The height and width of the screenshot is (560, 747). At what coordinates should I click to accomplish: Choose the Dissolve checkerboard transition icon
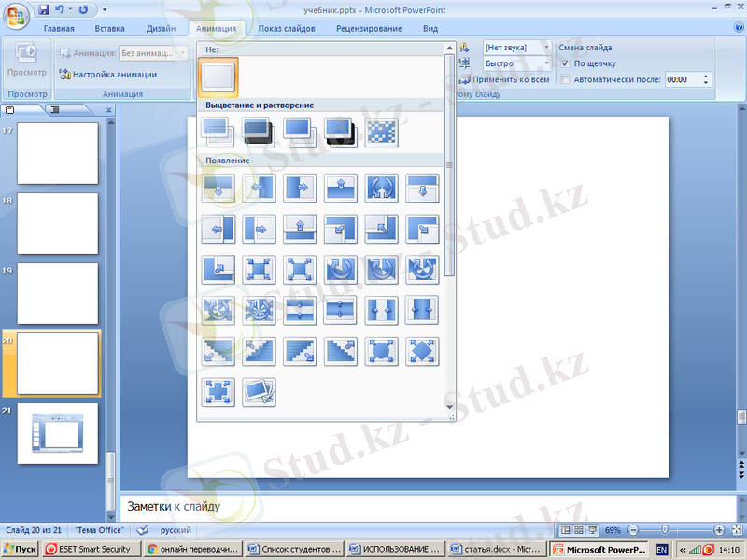click(382, 133)
